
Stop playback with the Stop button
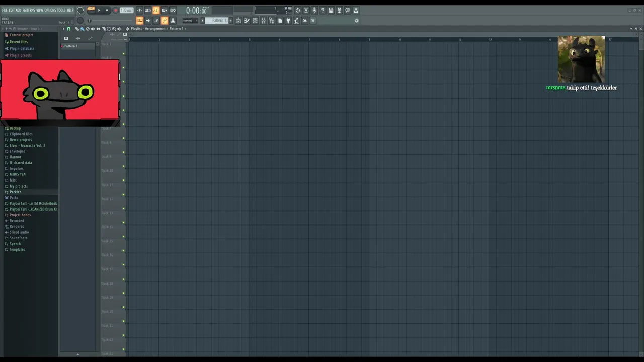107,10
